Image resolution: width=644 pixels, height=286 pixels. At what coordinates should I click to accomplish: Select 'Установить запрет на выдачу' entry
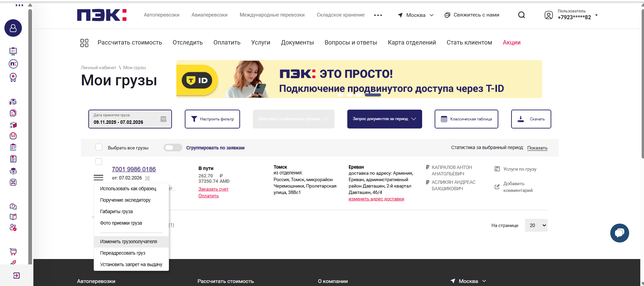pos(131,264)
